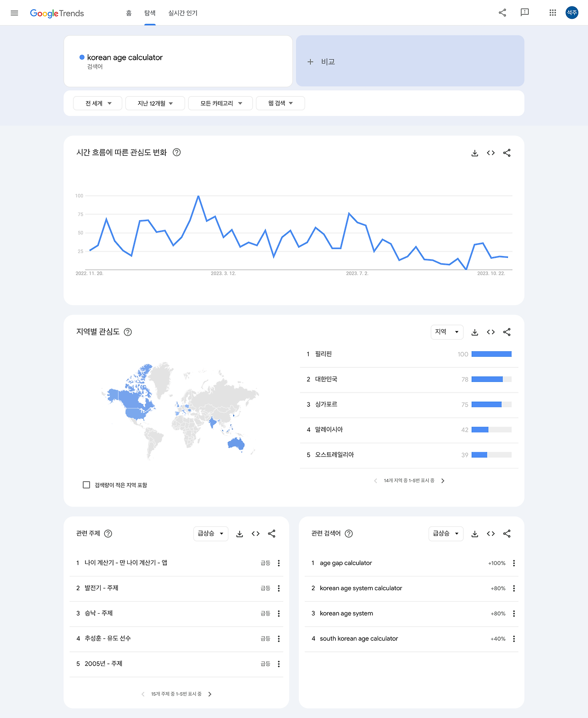Embed the 관련 주제 widget
The width and height of the screenshot is (588, 718).
point(255,534)
